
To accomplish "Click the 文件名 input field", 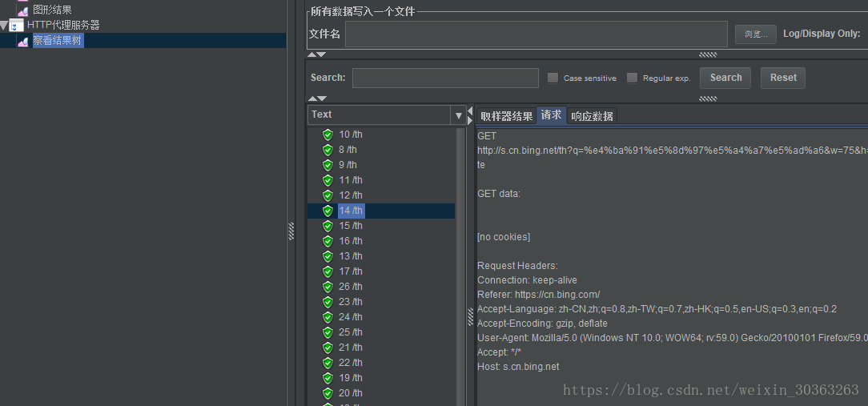I will [536, 34].
